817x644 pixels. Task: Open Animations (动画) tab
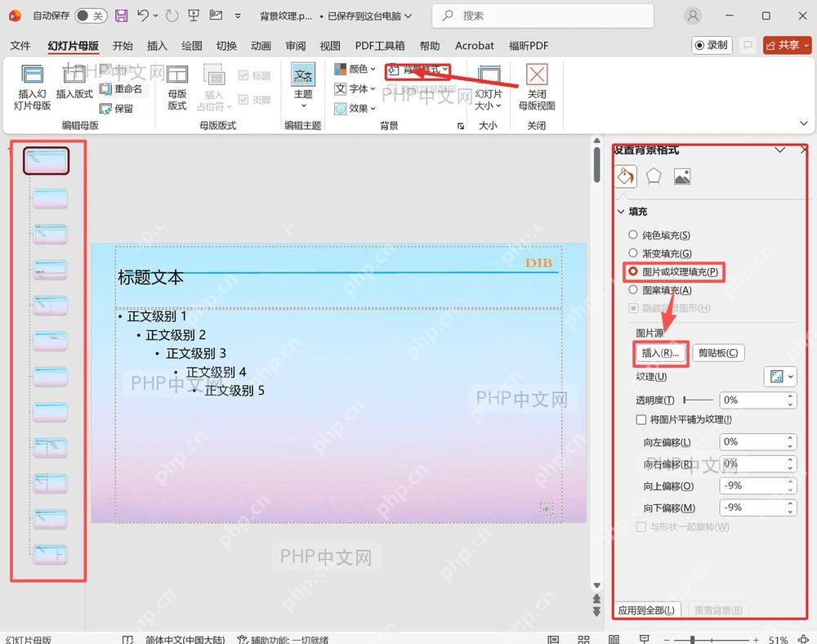pyautogui.click(x=261, y=46)
